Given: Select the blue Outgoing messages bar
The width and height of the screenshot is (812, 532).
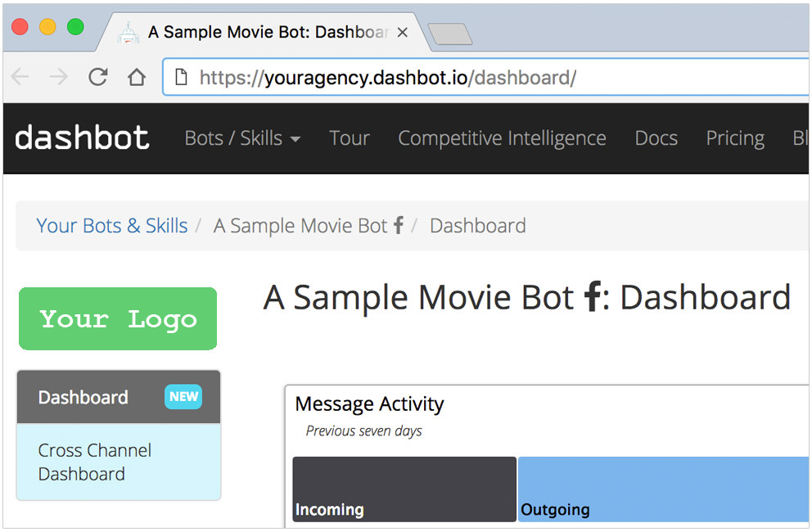Looking at the screenshot, I should click(663, 489).
